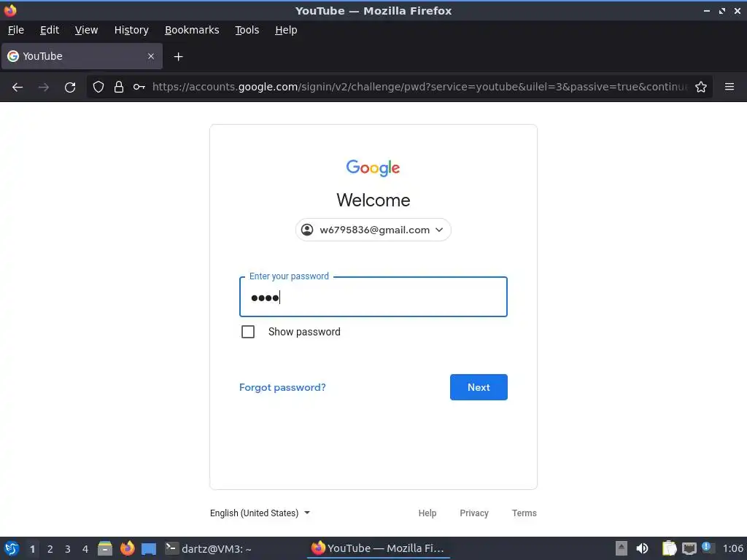The width and height of the screenshot is (747, 560).
Task: Focus the Enter your password field
Action: [373, 297]
